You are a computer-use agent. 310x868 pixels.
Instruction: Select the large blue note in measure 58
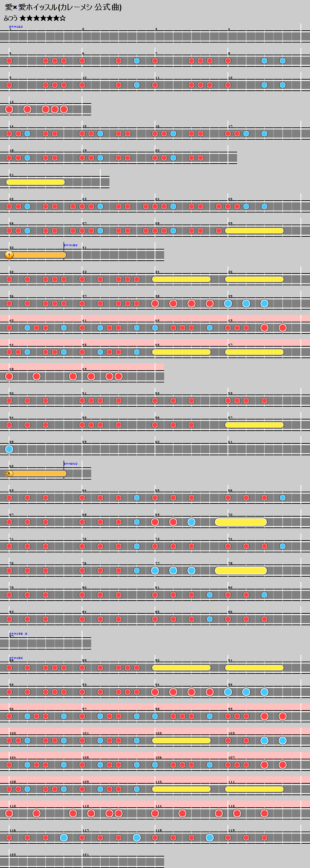pos(9,449)
